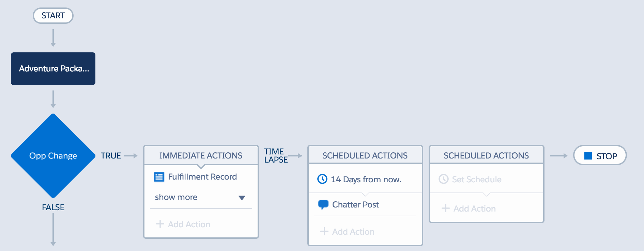Click plus icon under Fulfillment Record actions
644x251 pixels.
(x=160, y=224)
